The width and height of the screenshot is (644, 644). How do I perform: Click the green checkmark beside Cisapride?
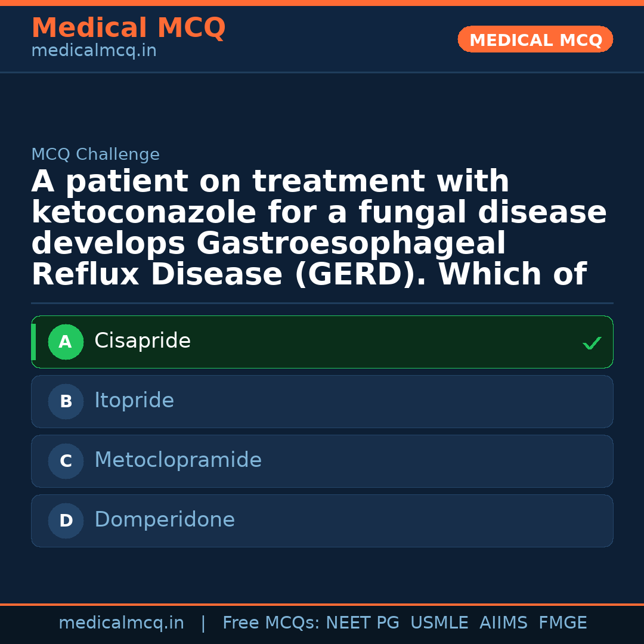point(592,343)
